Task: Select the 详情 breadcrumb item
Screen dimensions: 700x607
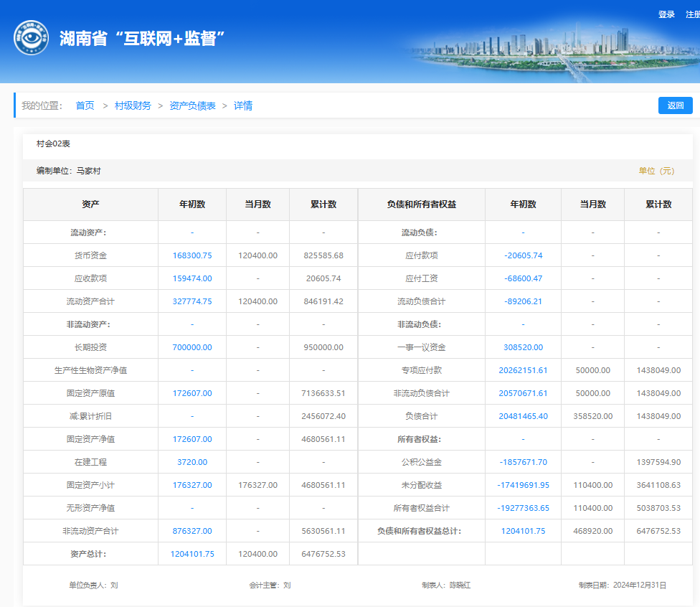Action: (243, 105)
